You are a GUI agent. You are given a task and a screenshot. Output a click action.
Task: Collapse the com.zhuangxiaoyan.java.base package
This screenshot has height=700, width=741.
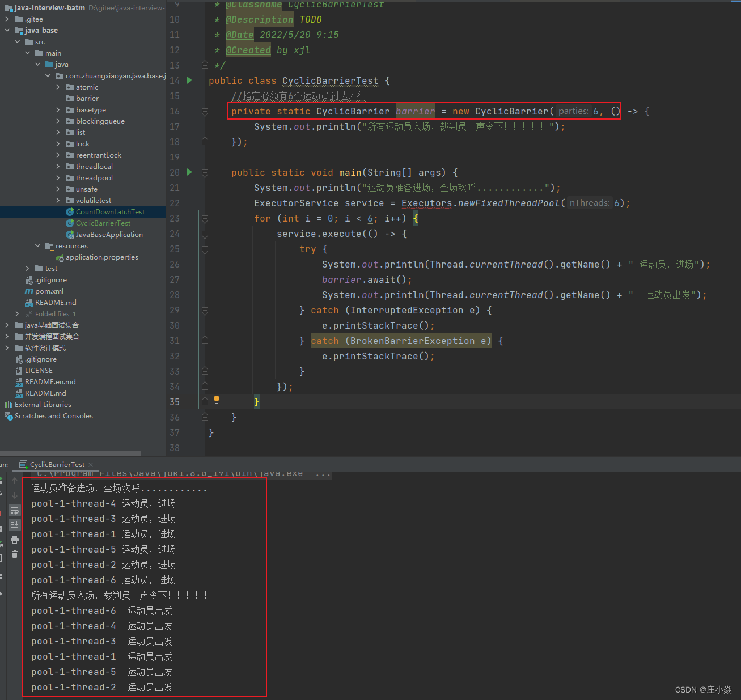tap(48, 76)
